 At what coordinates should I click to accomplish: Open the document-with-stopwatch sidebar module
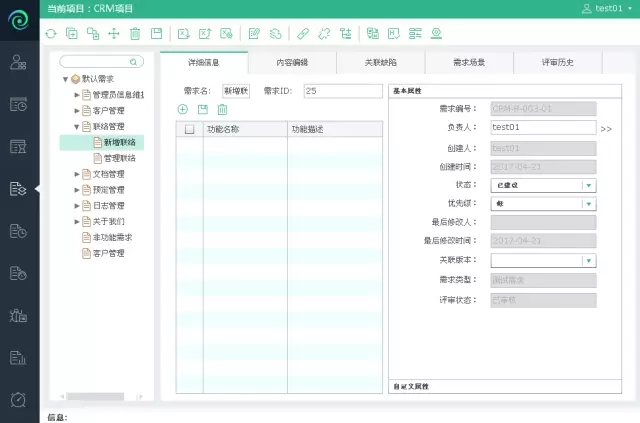18,273
